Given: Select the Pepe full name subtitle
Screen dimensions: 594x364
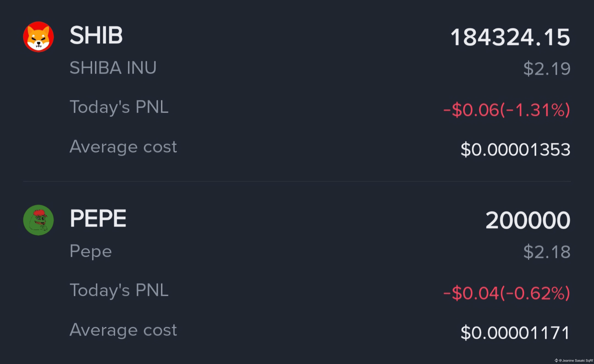Looking at the screenshot, I should coord(91,251).
